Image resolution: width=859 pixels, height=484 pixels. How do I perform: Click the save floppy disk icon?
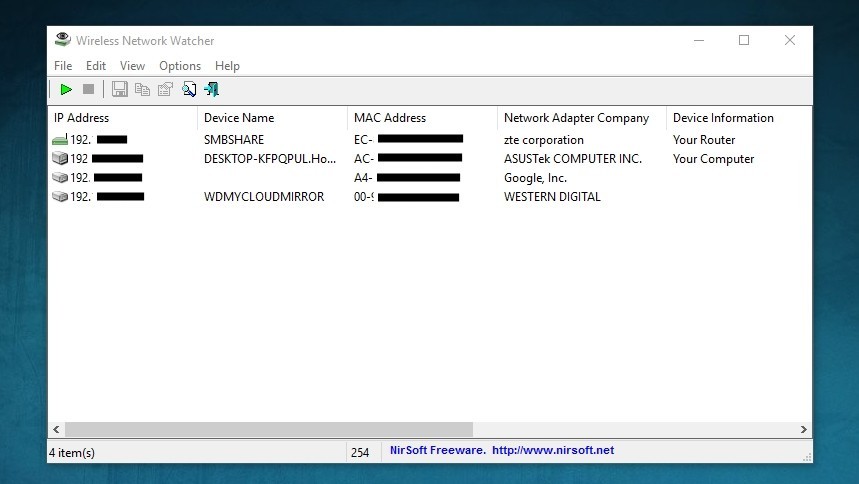[120, 90]
